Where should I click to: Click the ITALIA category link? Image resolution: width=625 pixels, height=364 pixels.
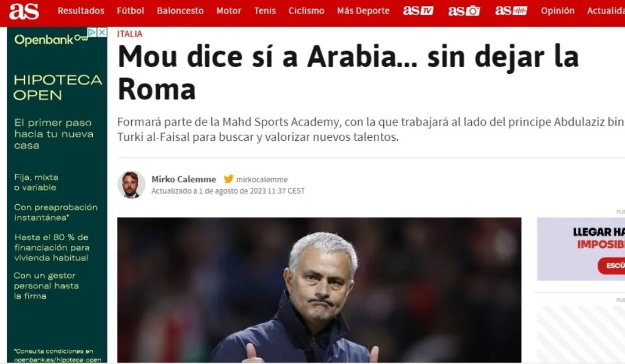point(129,34)
